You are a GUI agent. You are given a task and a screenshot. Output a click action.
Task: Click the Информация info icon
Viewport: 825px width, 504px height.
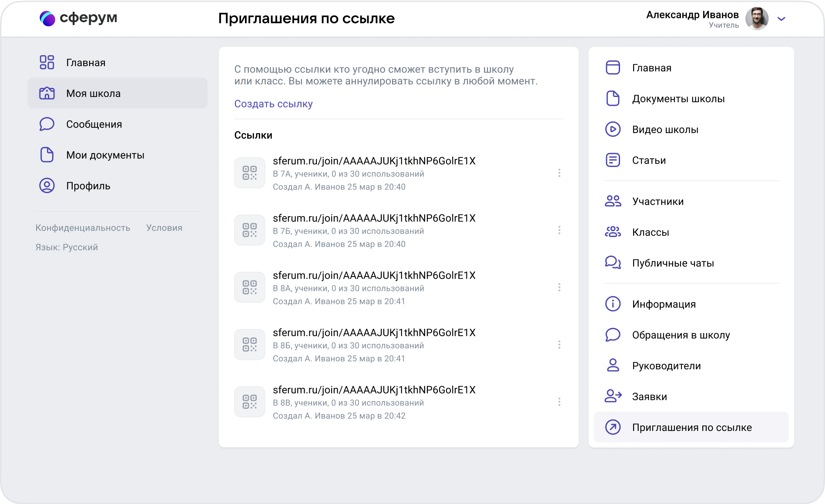pyautogui.click(x=613, y=304)
